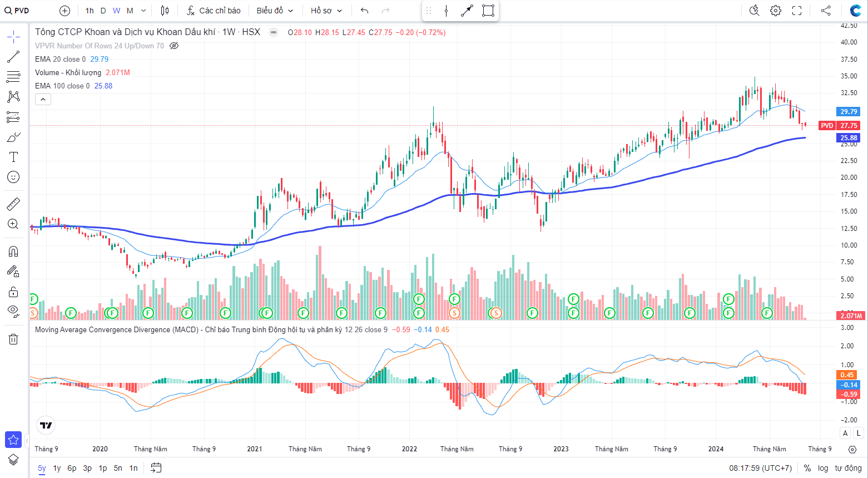Select the trend line drawing tool

tap(13, 57)
